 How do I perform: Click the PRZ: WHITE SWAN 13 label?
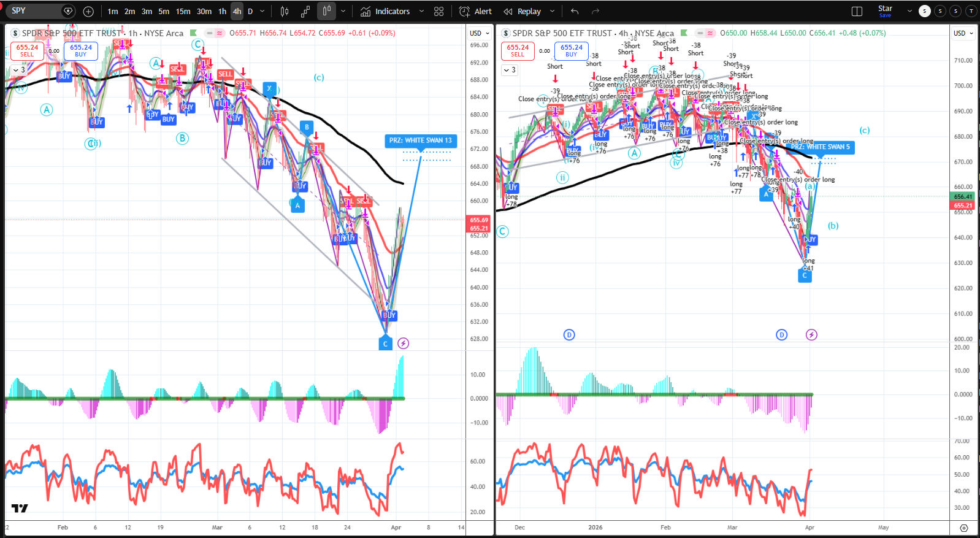(420, 140)
